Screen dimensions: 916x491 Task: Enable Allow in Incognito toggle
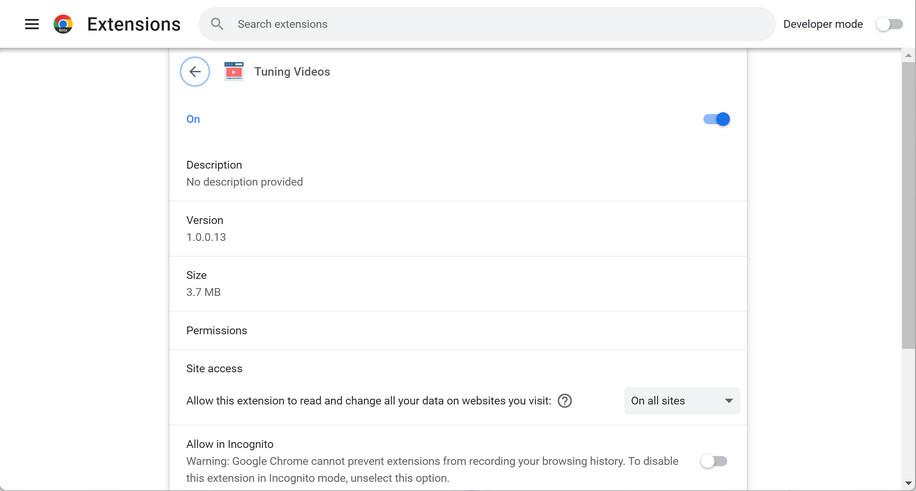tap(713, 461)
